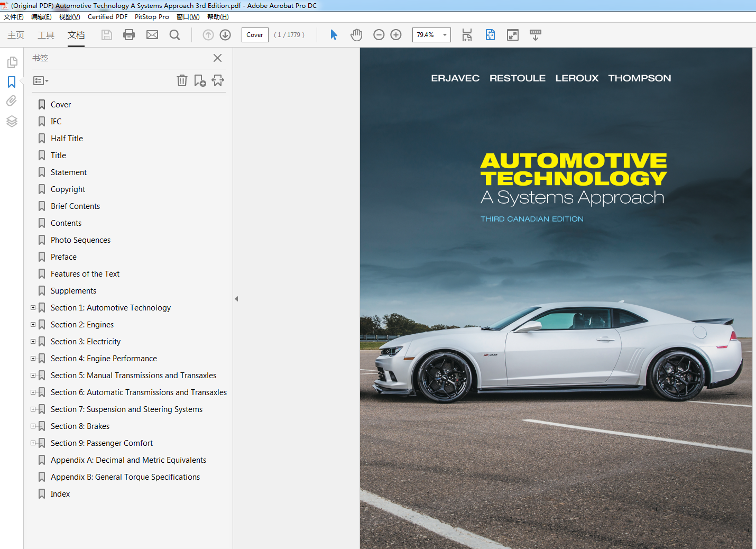Open the Half Title bookmark
Screen dimensions: 756x549
coord(67,139)
